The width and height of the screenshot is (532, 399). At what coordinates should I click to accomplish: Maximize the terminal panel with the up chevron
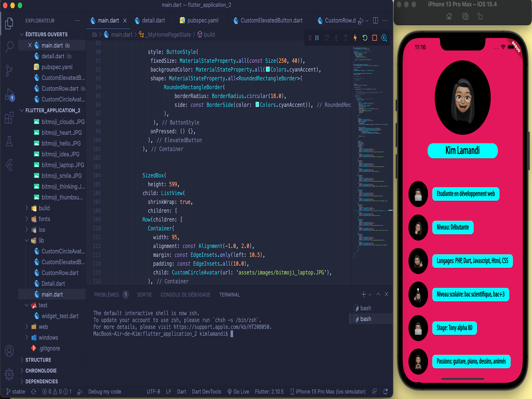point(378,294)
